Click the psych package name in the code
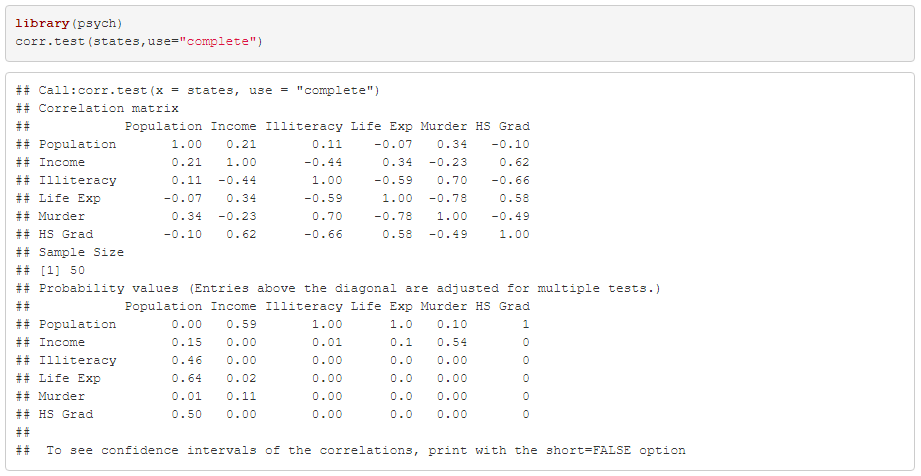Image resolution: width=921 pixels, height=476 pixels. [96, 24]
